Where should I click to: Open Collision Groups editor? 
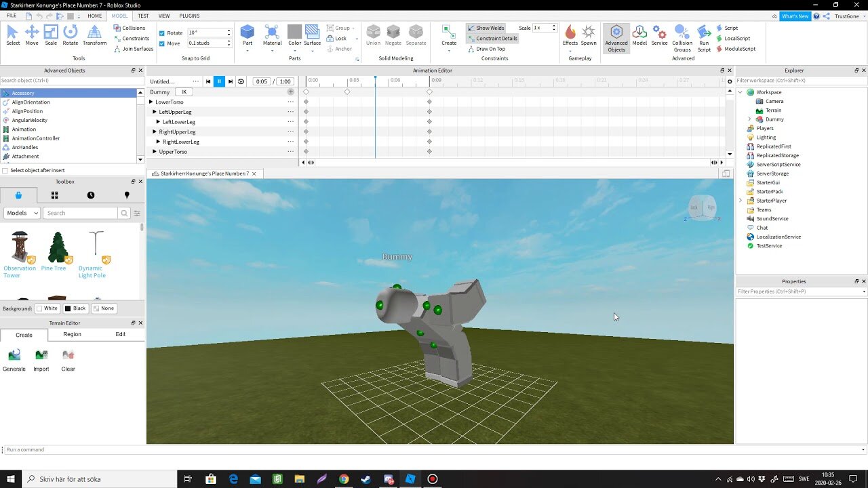[x=682, y=39]
